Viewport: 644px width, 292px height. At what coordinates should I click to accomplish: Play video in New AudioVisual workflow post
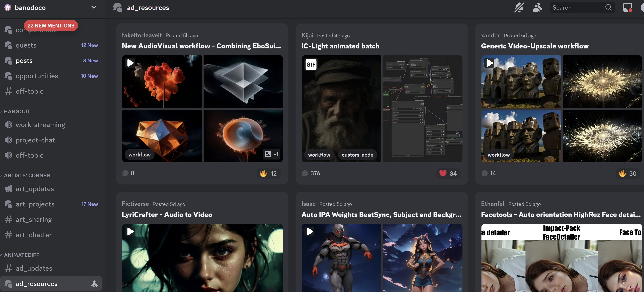coord(130,63)
